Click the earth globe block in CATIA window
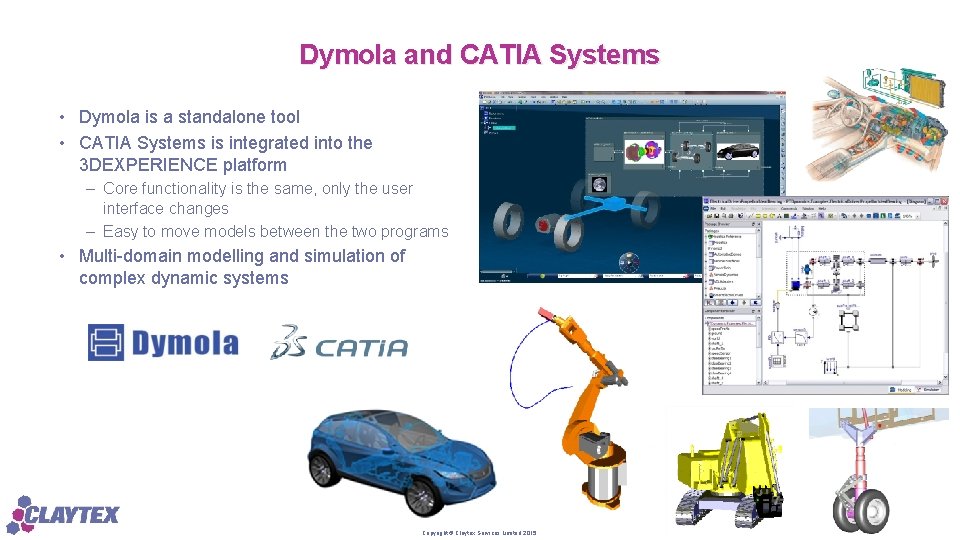This screenshot has width=960, height=540. pyautogui.click(x=599, y=184)
